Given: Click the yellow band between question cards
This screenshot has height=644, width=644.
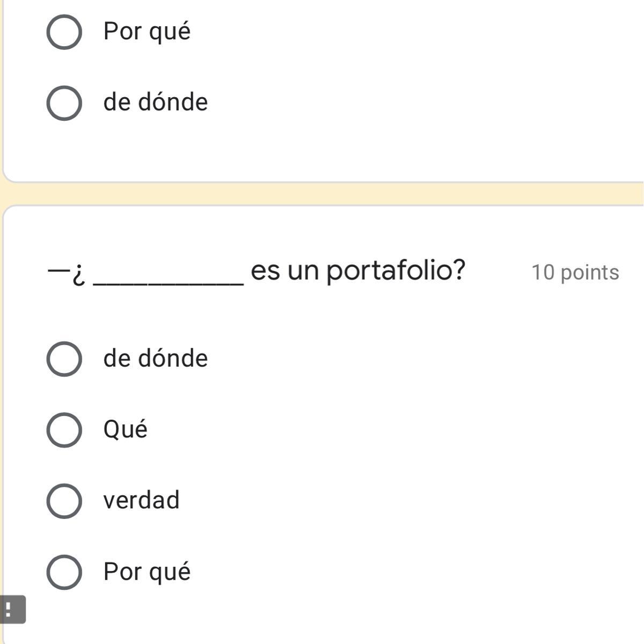Looking at the screenshot, I should point(322,194).
